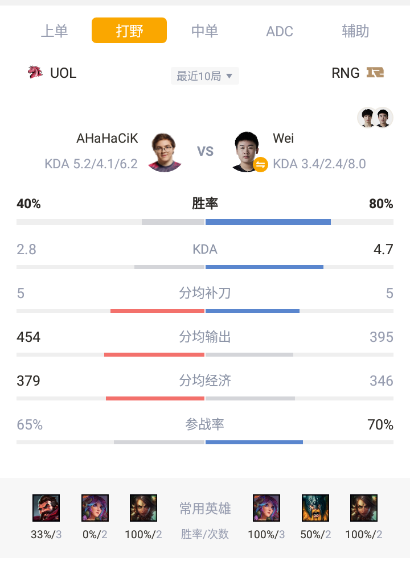Switch to the 辅助 tab
This screenshot has height=564, width=410.
pyautogui.click(x=355, y=31)
